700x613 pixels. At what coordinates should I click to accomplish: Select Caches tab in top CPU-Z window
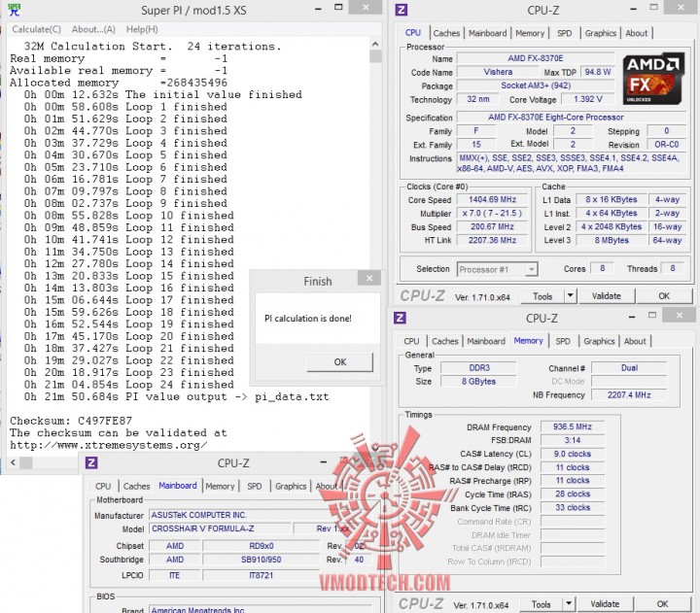446,33
